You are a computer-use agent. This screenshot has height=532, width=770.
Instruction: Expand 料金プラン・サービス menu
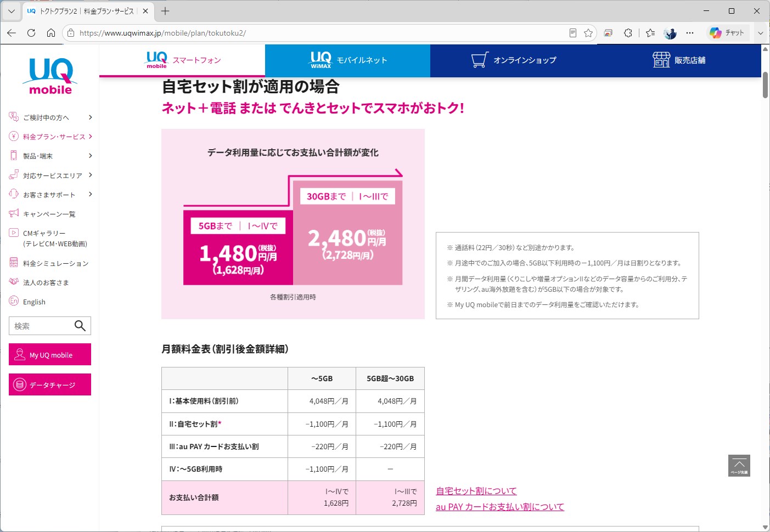coord(50,137)
